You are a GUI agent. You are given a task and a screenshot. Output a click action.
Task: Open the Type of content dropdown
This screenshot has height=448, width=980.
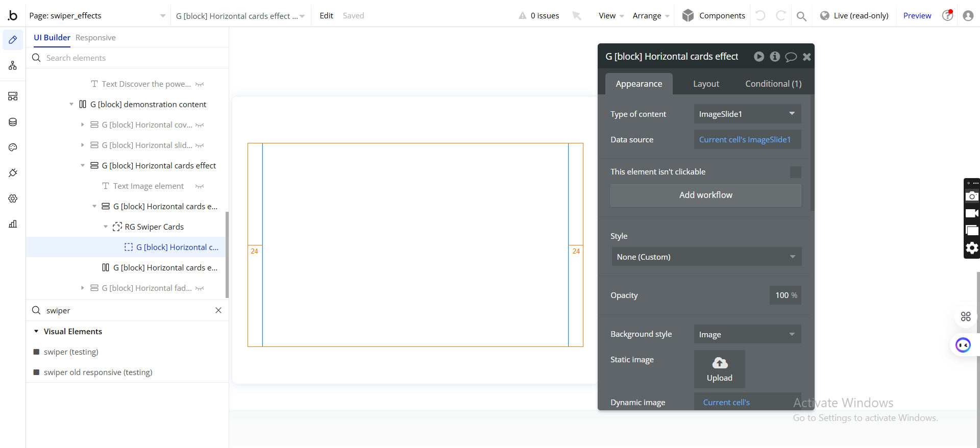point(747,114)
